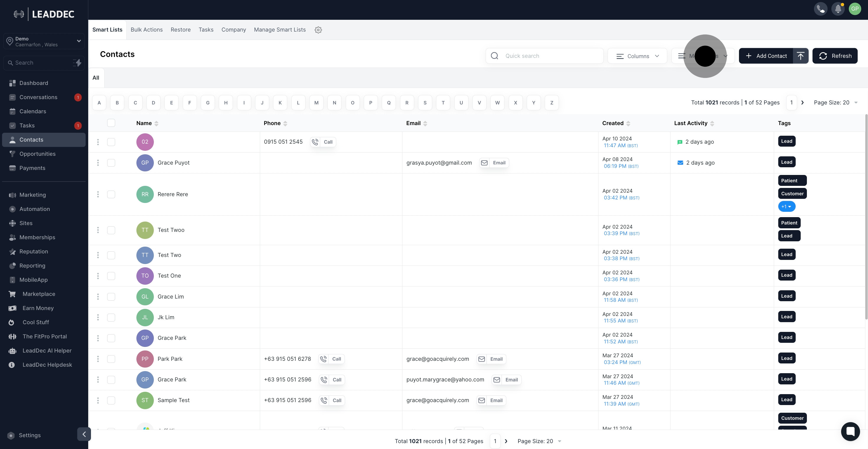The height and width of the screenshot is (449, 868).
Task: Open the Columns dropdown
Action: click(637, 56)
